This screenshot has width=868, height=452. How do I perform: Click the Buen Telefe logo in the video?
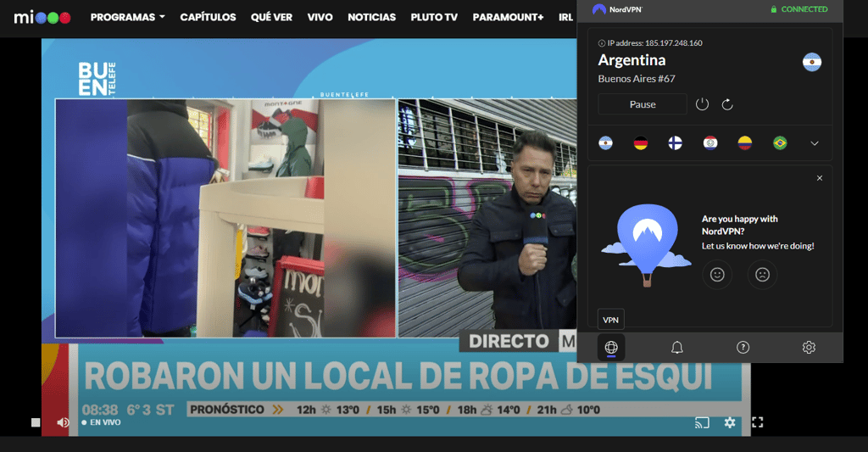97,79
